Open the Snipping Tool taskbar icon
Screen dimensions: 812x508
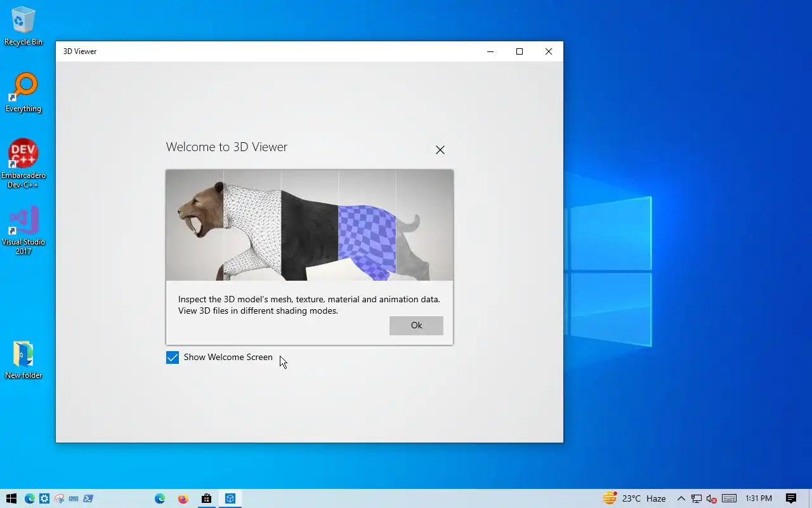[59, 498]
